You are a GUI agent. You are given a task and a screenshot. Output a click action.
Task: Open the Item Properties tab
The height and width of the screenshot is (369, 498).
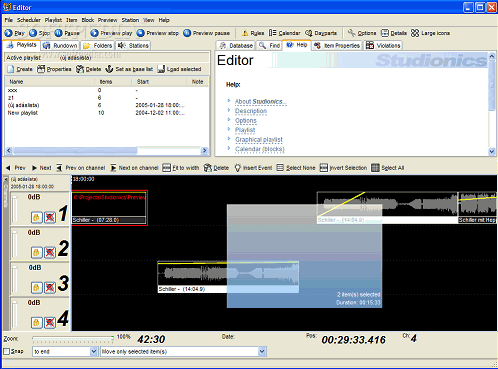pos(337,45)
